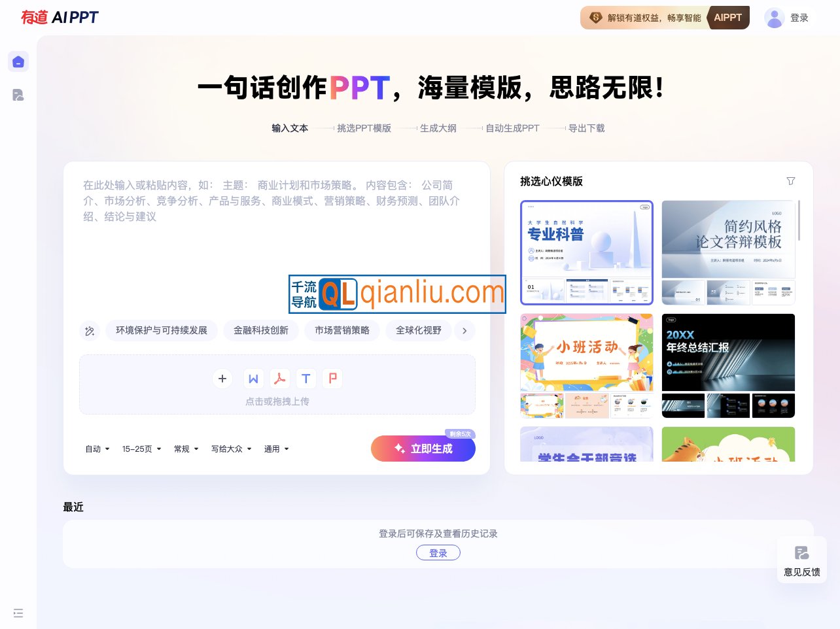Click the refresh icon beside the topic suggestions
840x629 pixels.
[x=90, y=331]
